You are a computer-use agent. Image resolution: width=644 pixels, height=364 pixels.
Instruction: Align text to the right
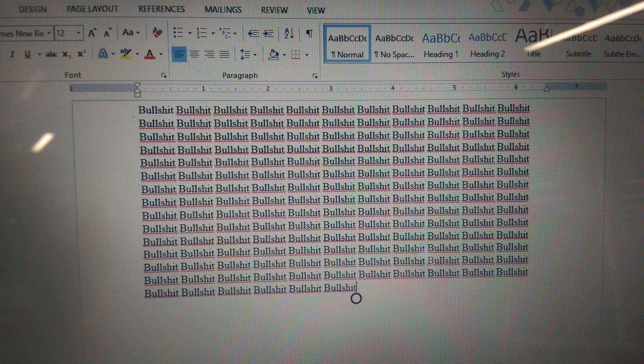pyautogui.click(x=210, y=54)
